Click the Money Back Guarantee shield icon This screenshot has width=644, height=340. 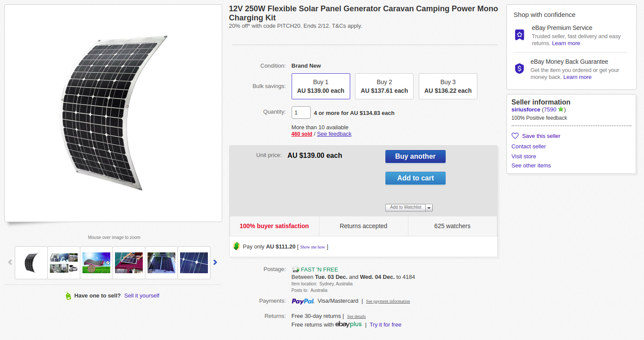pyautogui.click(x=519, y=69)
